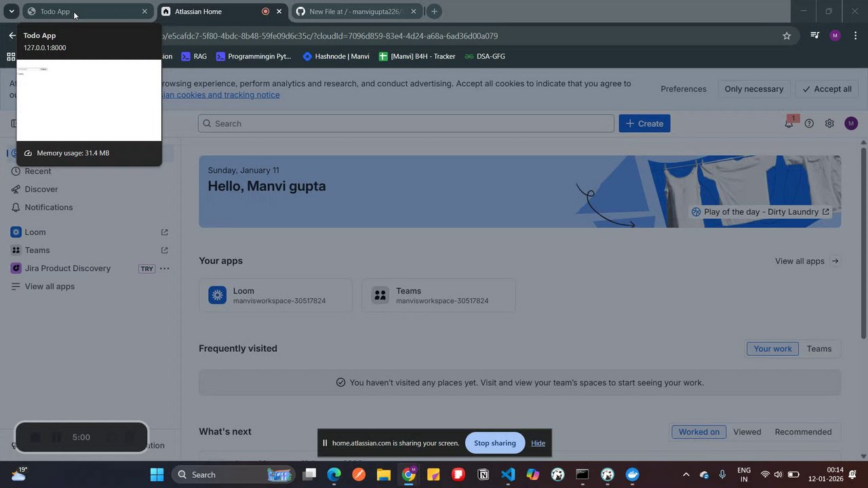
Task: Expand Chrome tab search dropdown
Action: coord(11,12)
